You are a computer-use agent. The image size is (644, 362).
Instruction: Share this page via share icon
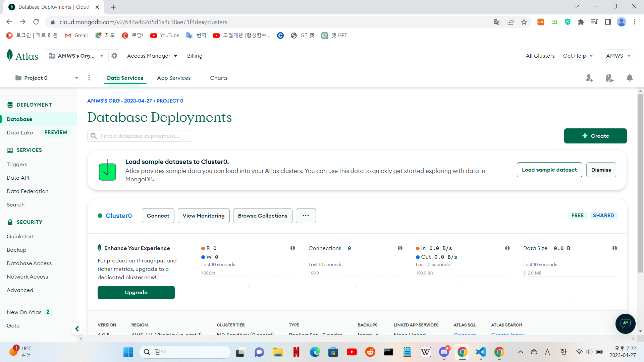511,22
